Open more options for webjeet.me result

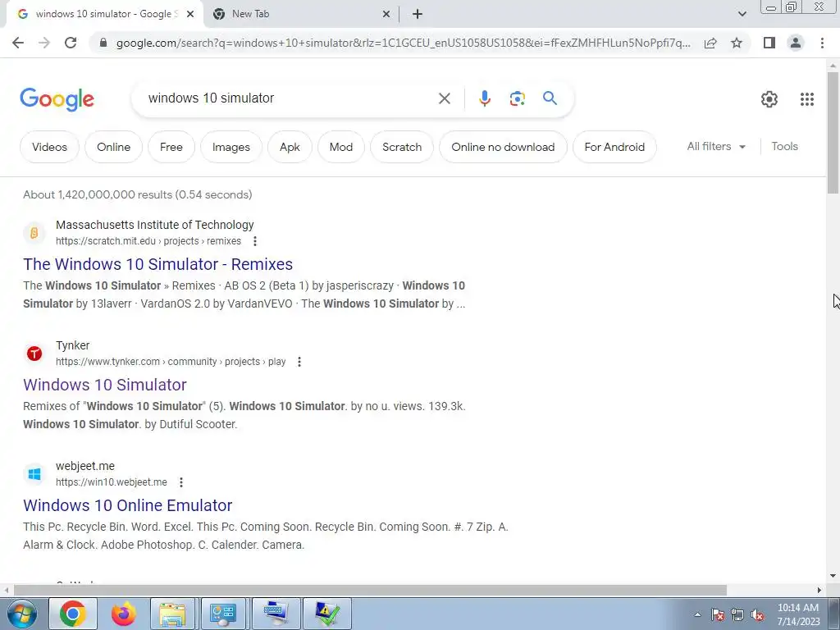tap(181, 482)
